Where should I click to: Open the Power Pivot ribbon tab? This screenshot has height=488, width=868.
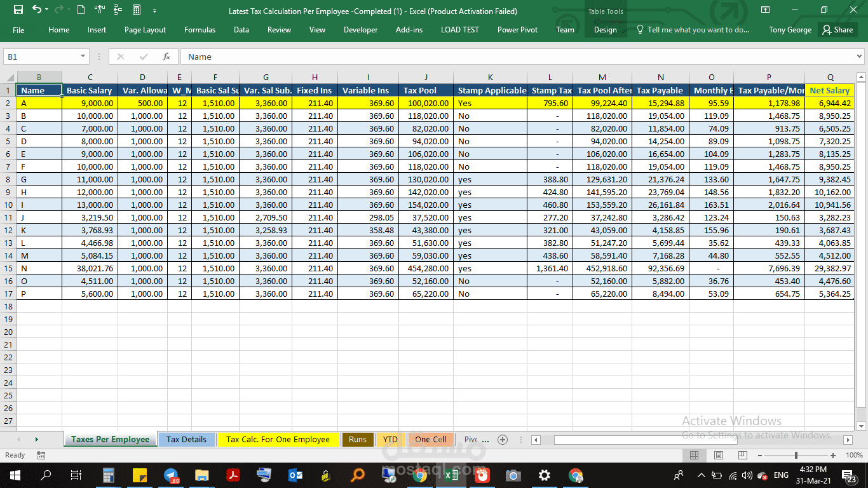pos(517,30)
